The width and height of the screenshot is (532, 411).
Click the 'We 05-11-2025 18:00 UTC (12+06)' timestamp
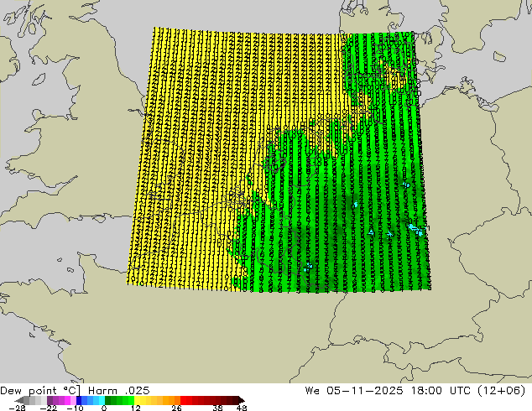point(415,391)
